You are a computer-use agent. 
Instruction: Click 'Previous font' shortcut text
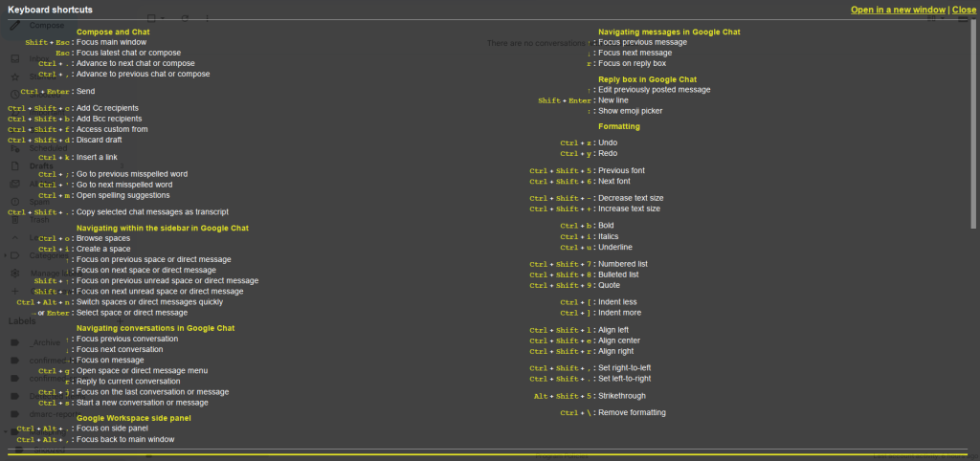pos(621,170)
